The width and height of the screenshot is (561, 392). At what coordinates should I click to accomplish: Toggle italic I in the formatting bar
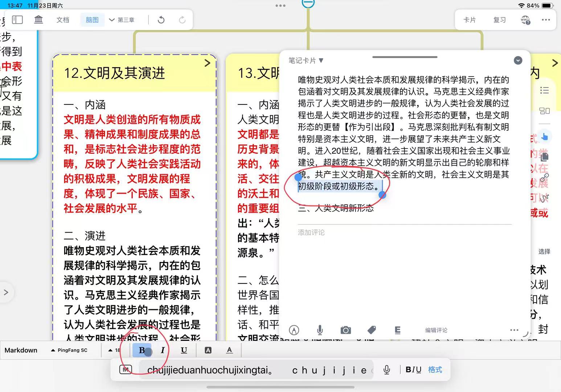tap(163, 350)
